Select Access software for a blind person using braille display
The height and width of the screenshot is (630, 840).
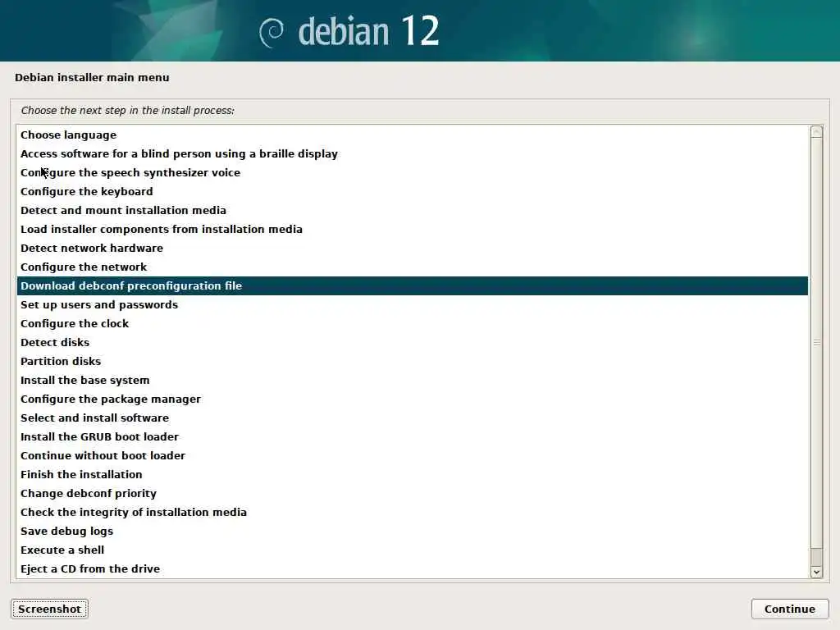412,153
